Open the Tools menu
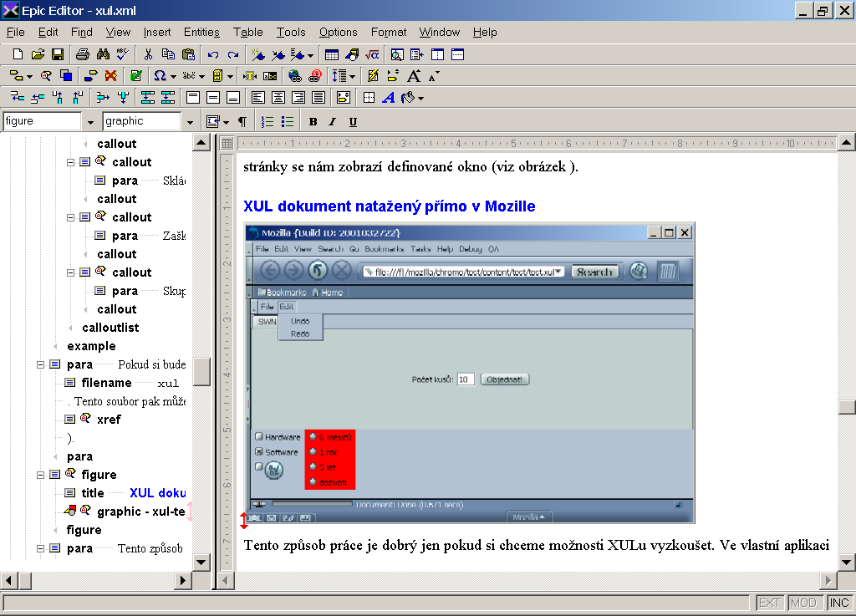856x616 pixels. click(291, 33)
